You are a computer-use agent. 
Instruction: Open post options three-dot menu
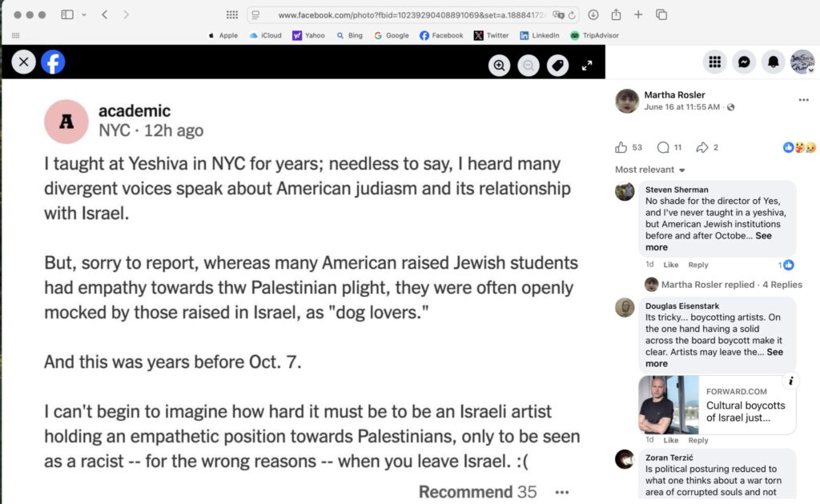(x=803, y=100)
